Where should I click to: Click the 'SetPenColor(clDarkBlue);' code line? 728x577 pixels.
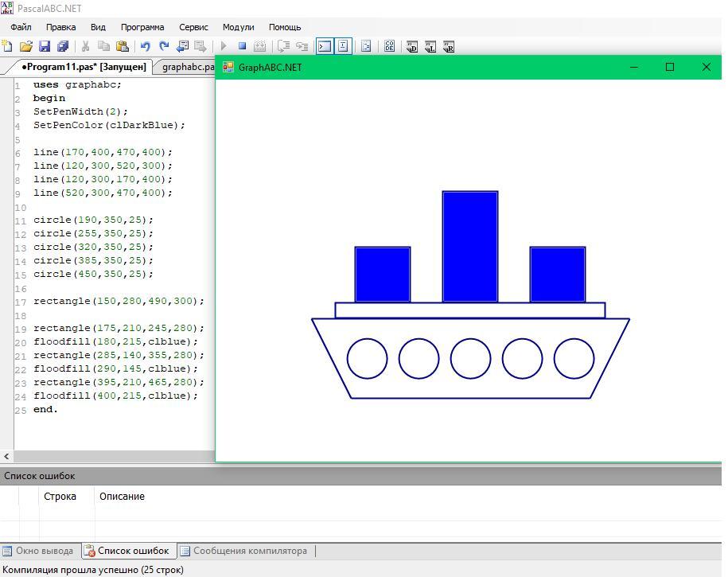pos(109,125)
